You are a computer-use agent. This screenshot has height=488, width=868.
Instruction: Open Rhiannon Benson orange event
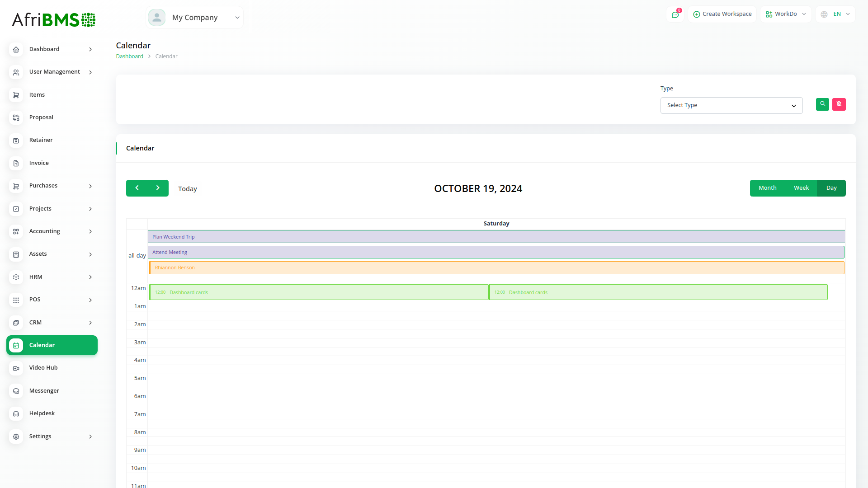click(496, 267)
